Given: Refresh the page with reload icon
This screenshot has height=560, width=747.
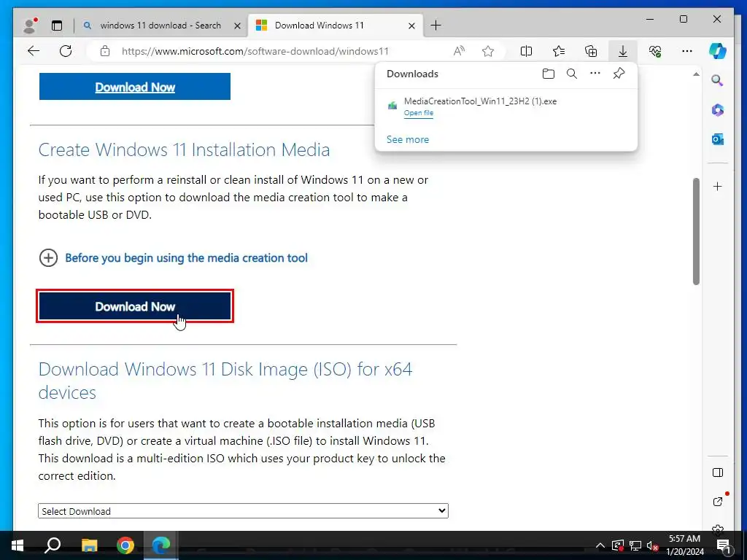Looking at the screenshot, I should (66, 51).
